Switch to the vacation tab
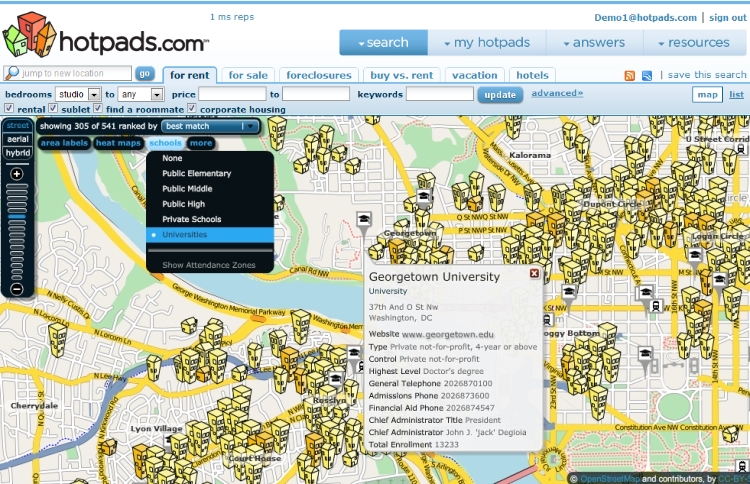This screenshot has height=484, width=750. (x=474, y=75)
